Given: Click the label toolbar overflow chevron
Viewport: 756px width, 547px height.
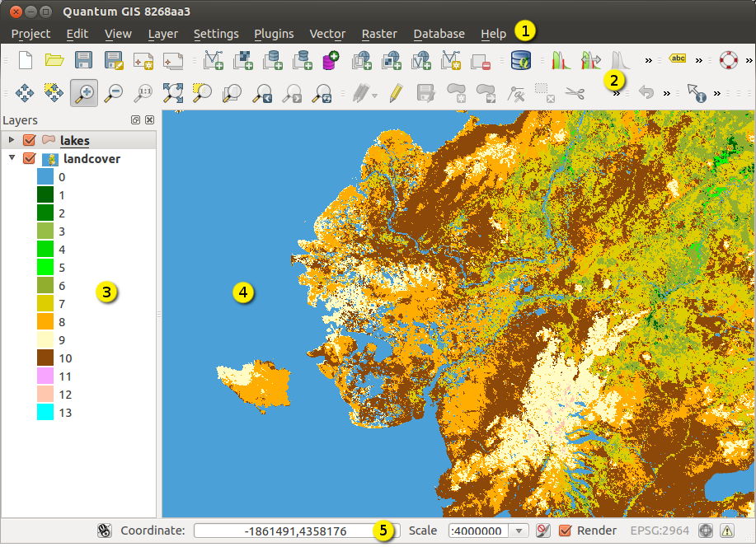Looking at the screenshot, I should tap(699, 60).
